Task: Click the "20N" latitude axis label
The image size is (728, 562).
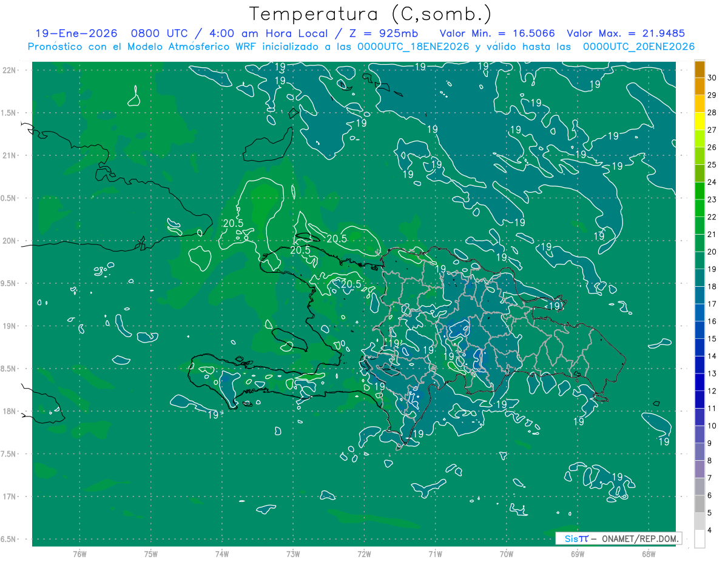Action: [9, 241]
